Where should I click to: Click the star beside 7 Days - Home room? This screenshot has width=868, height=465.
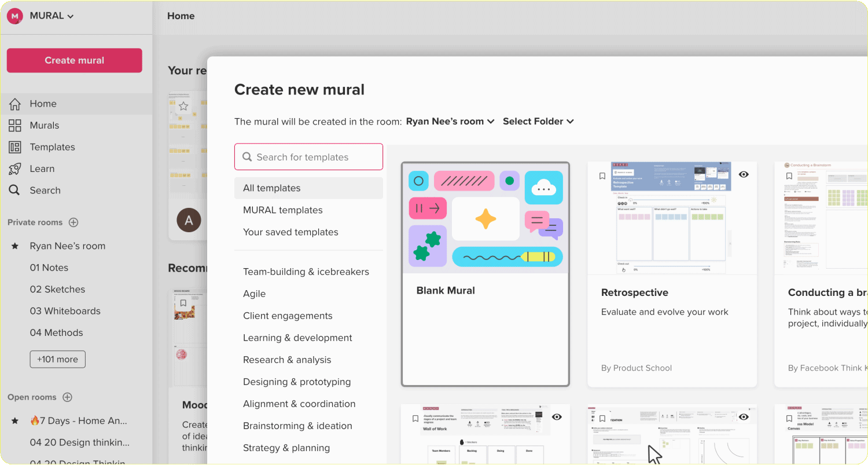point(15,421)
